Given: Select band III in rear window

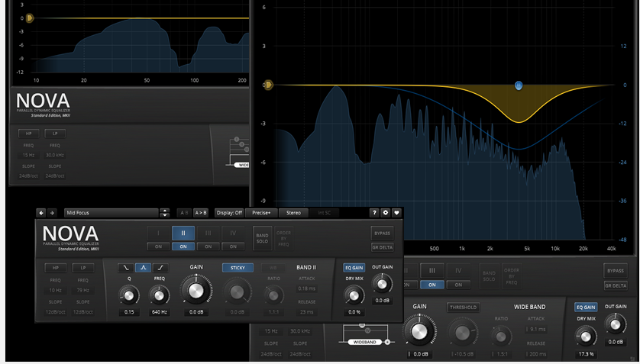Looking at the screenshot, I should (432, 270).
